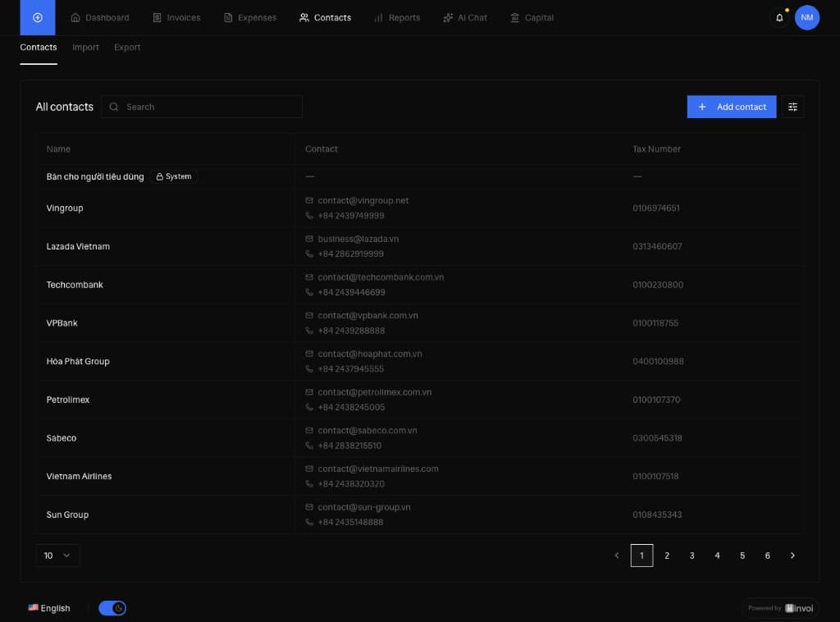Open the Capital menu
Image resolution: width=840 pixels, height=622 pixels.
532,18
